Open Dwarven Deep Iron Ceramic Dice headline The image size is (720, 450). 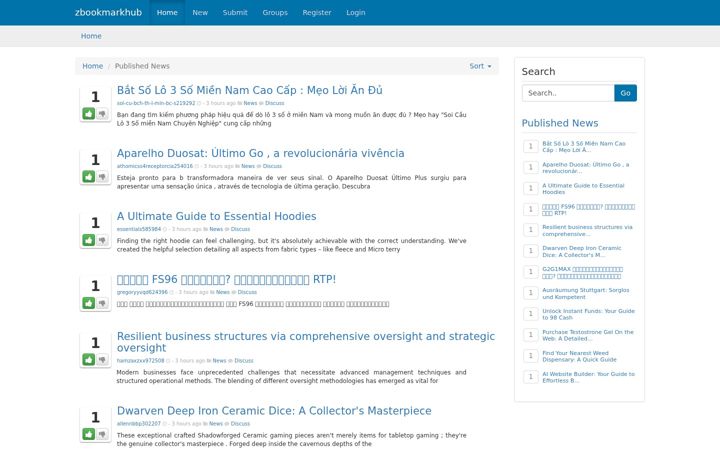coord(274,411)
